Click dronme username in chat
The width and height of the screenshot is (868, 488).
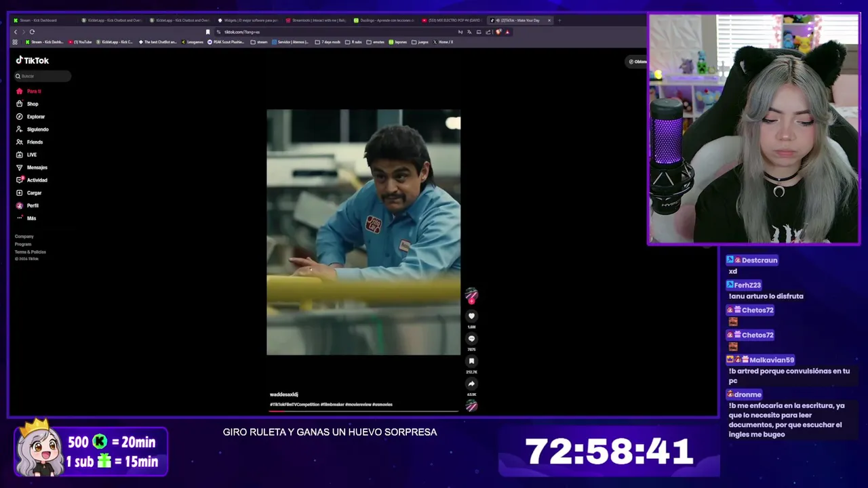pyautogui.click(x=747, y=394)
